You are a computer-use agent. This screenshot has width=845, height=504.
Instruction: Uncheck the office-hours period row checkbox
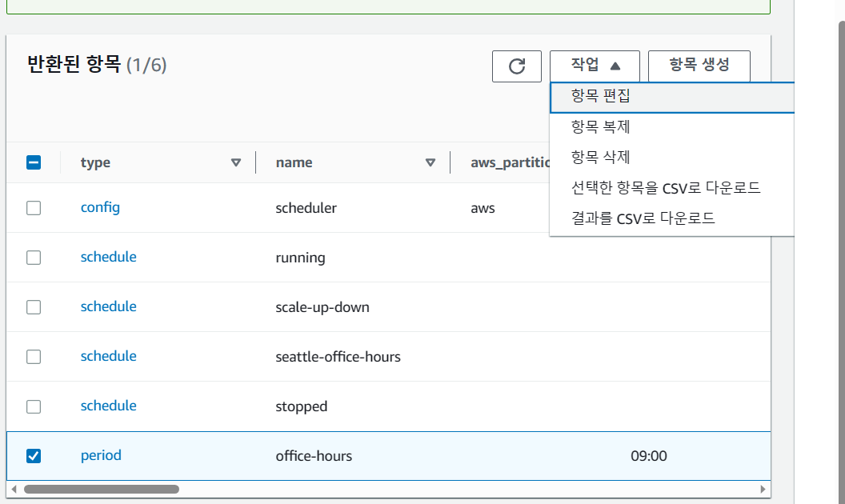click(x=34, y=455)
